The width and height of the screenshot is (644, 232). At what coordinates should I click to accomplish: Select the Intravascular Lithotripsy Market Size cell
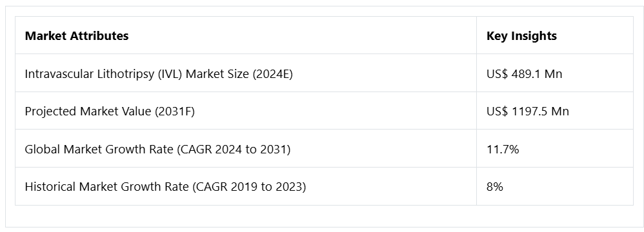click(246, 73)
